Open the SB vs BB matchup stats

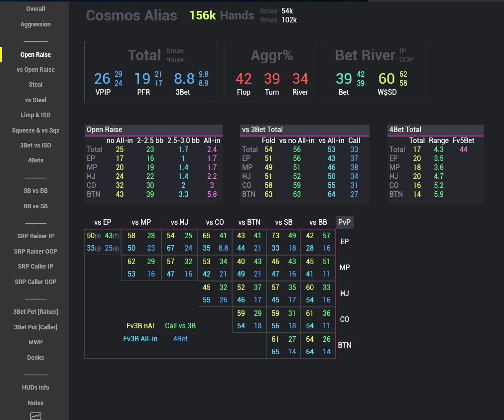[35, 191]
